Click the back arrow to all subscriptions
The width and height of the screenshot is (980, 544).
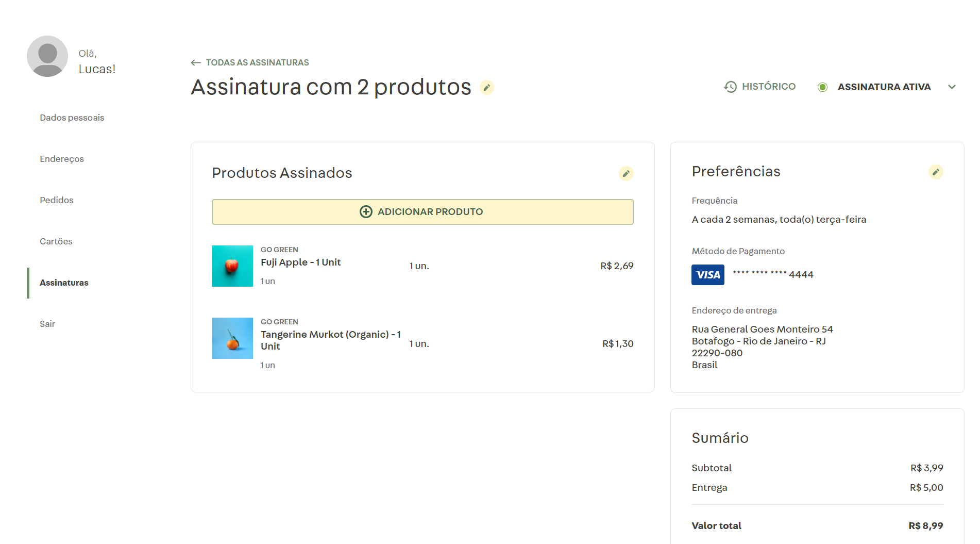[x=196, y=63]
